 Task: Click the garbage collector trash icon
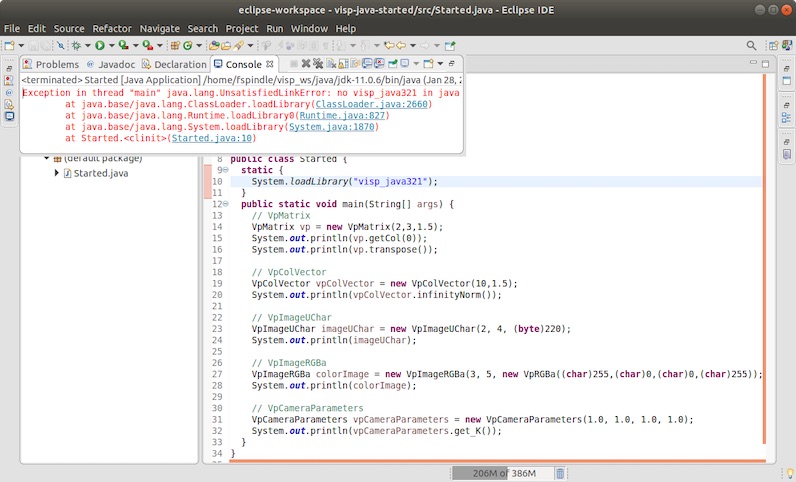[560, 473]
